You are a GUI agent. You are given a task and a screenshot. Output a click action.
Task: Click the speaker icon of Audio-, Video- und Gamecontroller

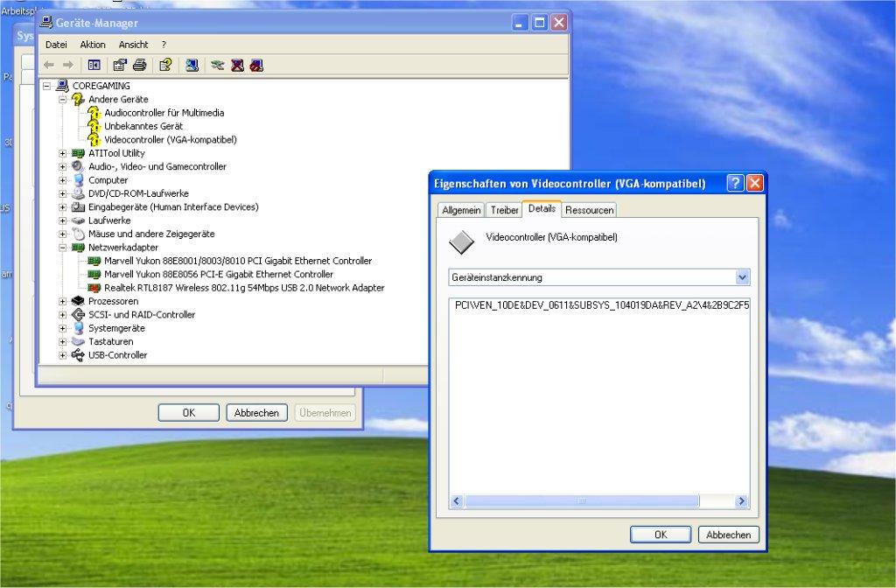click(78, 166)
